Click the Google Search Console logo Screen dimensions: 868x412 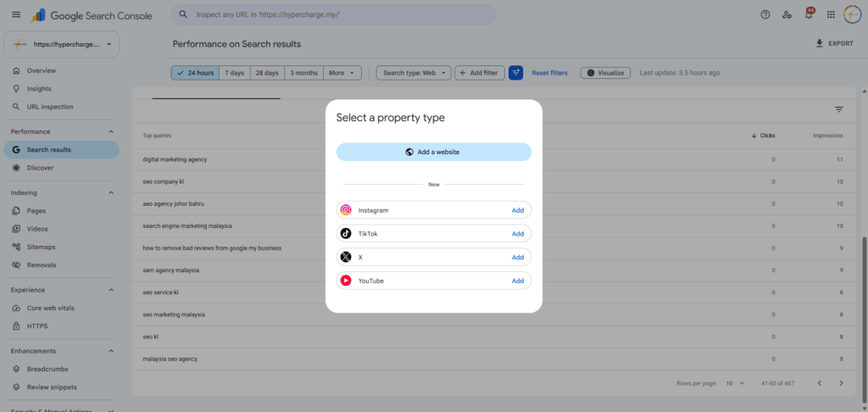[x=92, y=15]
